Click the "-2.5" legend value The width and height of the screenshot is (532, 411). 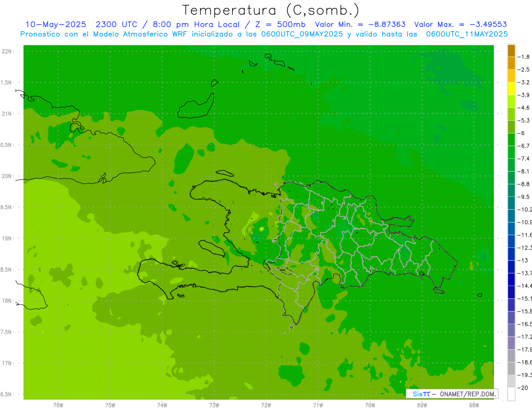524,70
